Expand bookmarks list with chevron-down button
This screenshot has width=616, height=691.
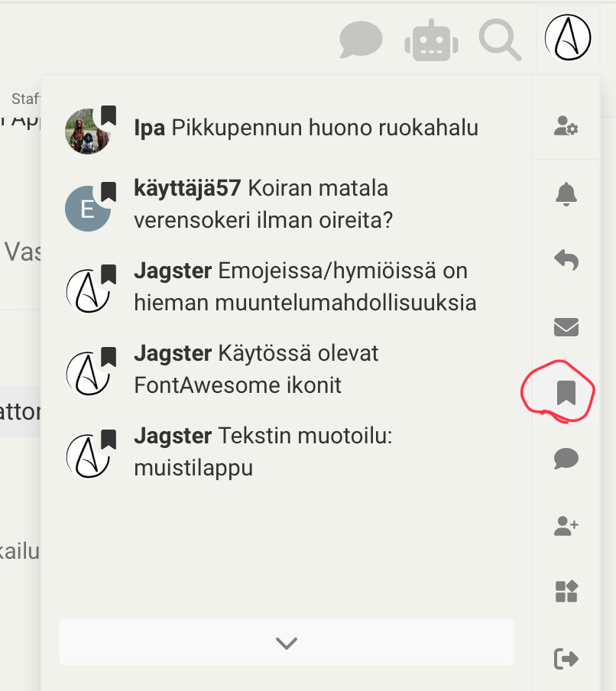287,642
